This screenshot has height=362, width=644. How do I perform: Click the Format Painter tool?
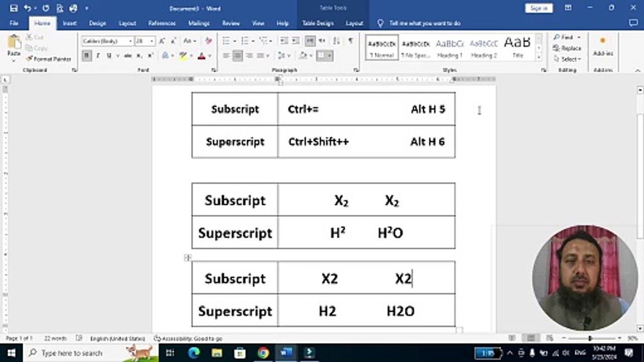click(x=49, y=59)
